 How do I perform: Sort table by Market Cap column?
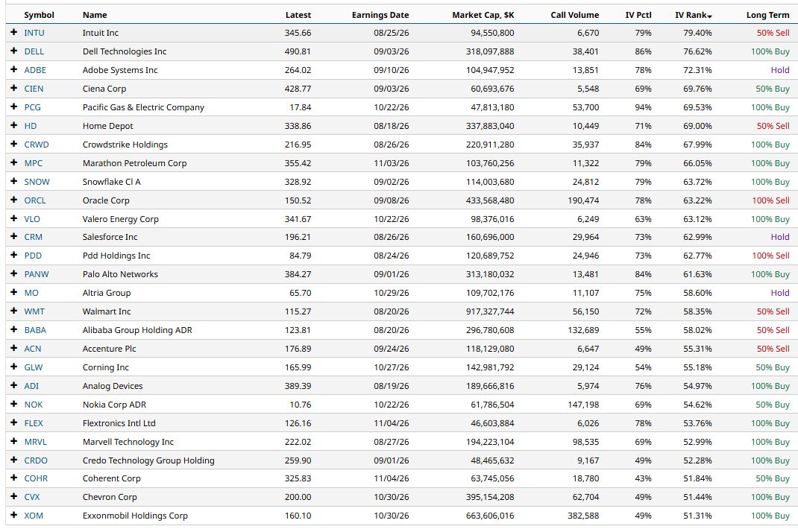tap(483, 15)
